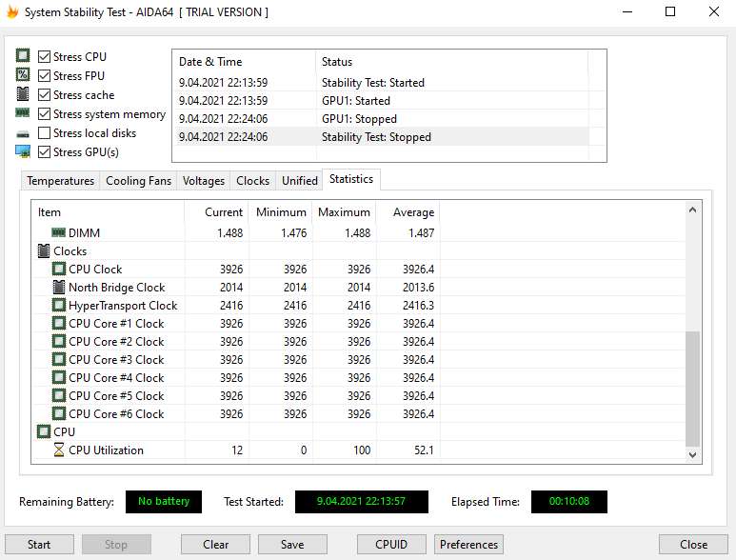736x560 pixels.
Task: Click the CPU Utilization average value 52.1
Action: pyautogui.click(x=424, y=450)
